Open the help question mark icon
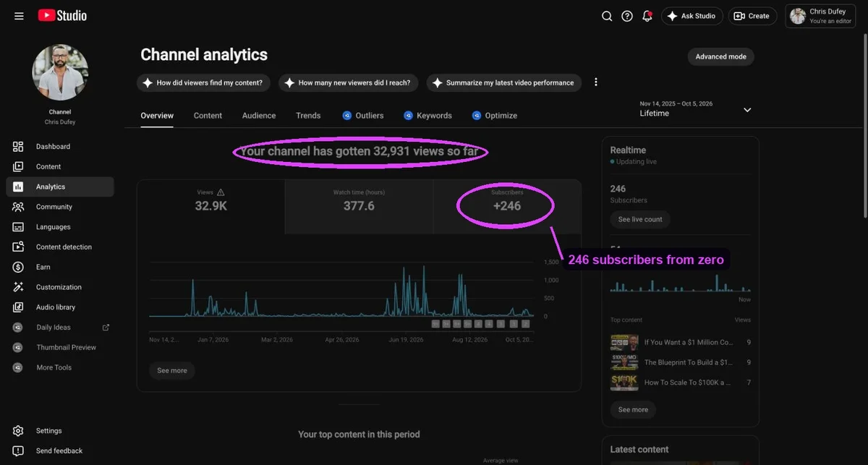This screenshot has width=868, height=465. click(627, 16)
